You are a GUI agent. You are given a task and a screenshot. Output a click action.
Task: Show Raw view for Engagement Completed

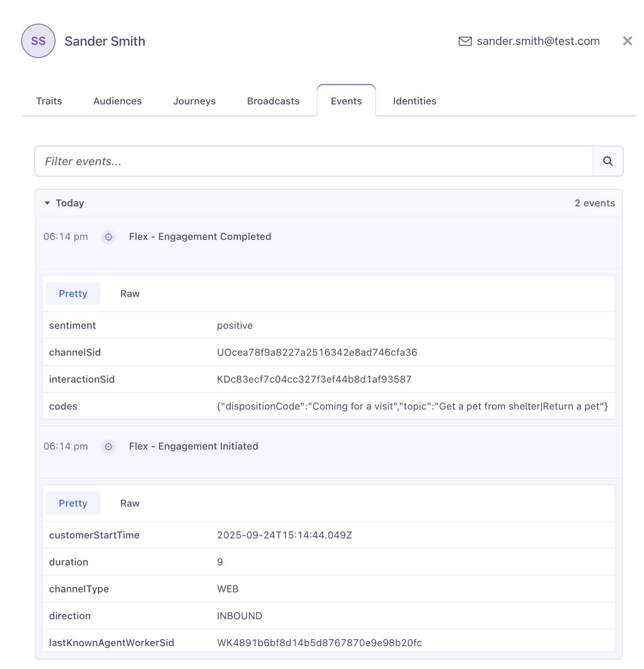coord(130,294)
